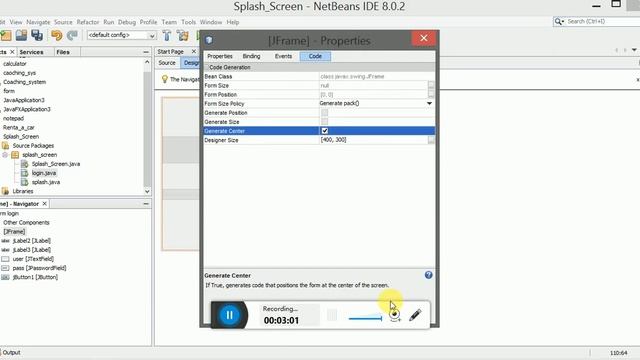
Task: Click the blue help question icon
Action: click(x=428, y=275)
